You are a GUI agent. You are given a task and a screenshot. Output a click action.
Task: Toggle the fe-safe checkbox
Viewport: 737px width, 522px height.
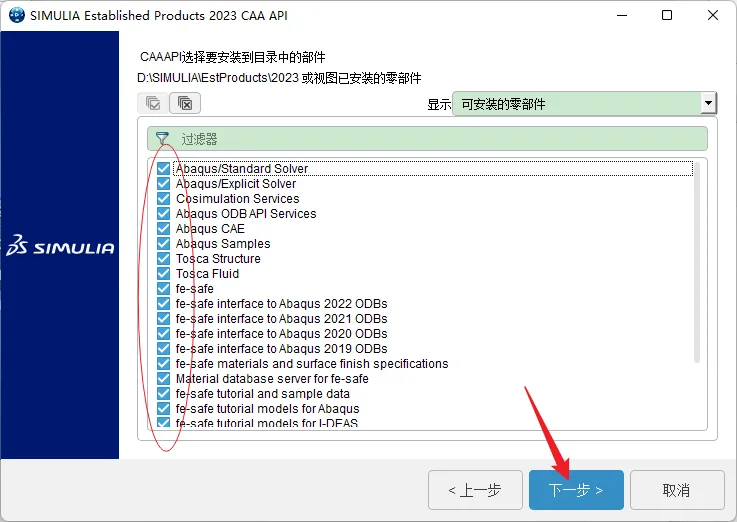point(163,288)
